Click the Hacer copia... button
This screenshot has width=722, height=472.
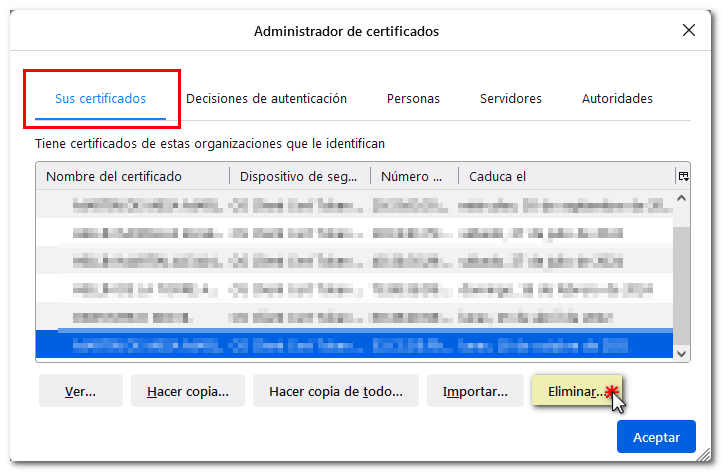pyautogui.click(x=187, y=392)
